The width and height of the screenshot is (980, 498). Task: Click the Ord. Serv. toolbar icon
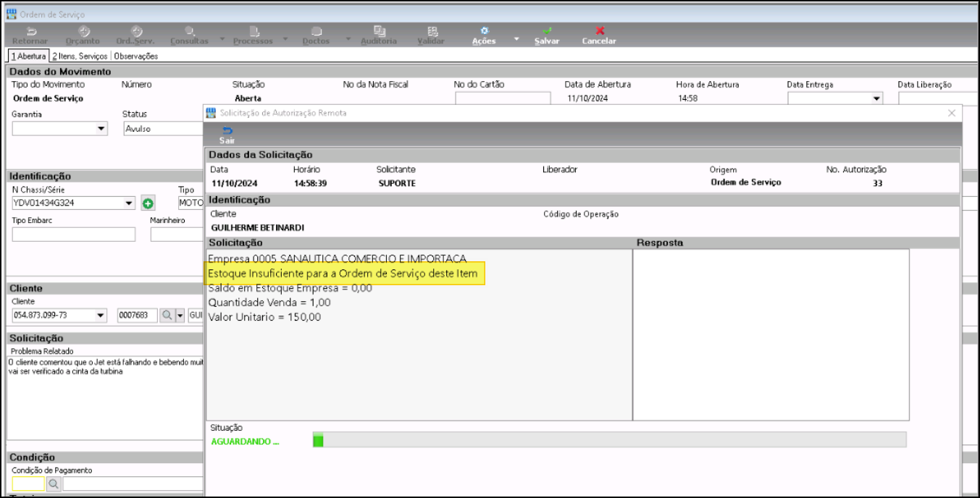pyautogui.click(x=136, y=31)
